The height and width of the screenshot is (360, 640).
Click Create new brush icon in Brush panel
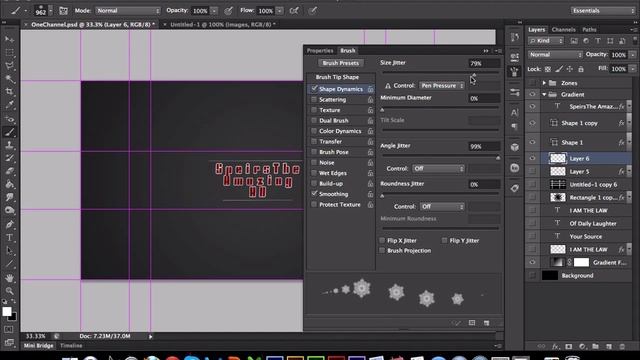pyautogui.click(x=487, y=323)
